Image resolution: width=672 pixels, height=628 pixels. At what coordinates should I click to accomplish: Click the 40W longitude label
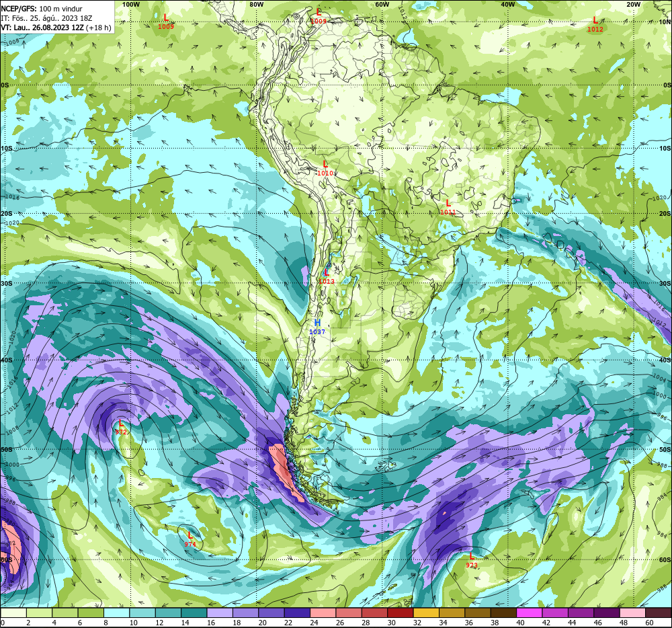(x=507, y=4)
